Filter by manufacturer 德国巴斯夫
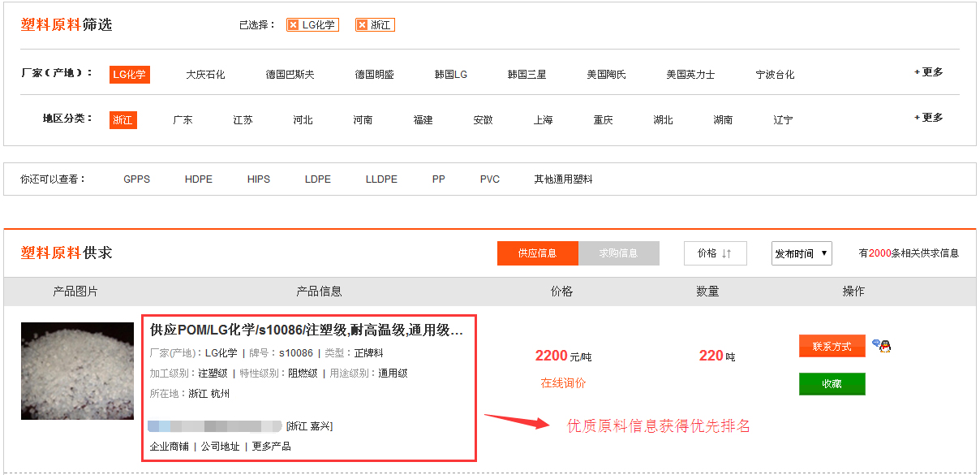 click(x=290, y=75)
